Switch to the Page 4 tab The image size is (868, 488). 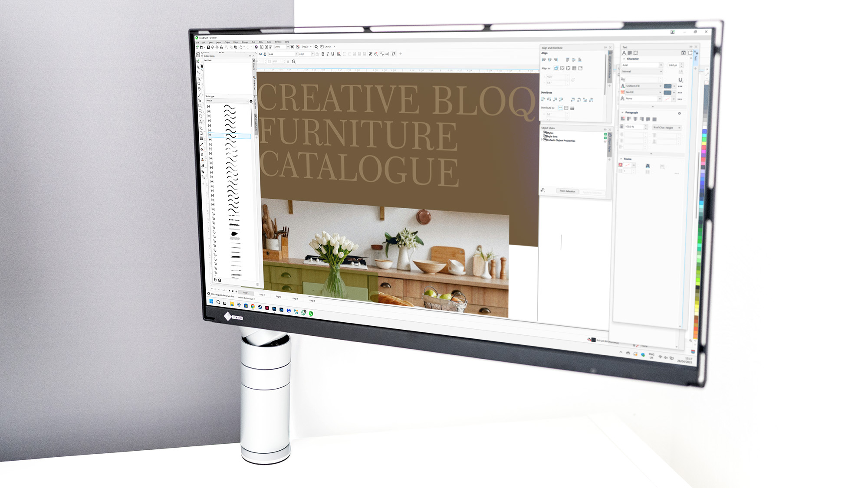[295, 298]
